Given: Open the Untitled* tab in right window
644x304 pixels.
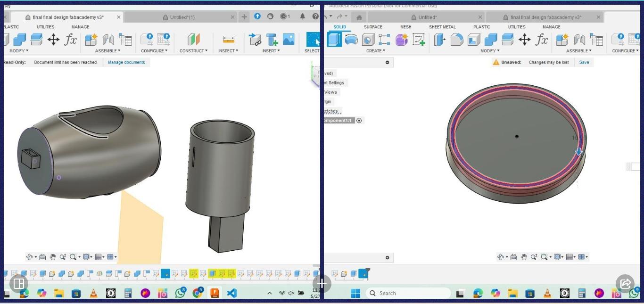Looking at the screenshot, I should 428,17.
